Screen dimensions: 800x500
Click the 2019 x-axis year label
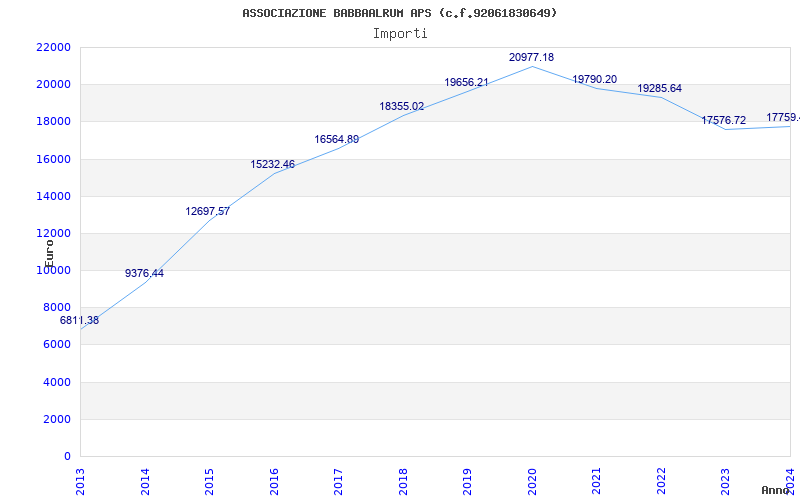click(x=468, y=482)
